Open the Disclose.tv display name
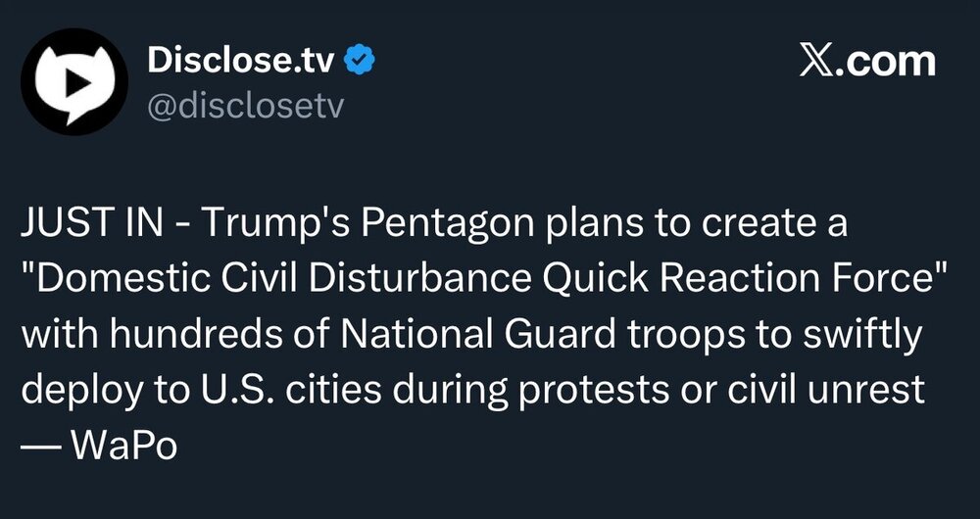The image size is (980, 519). (x=241, y=61)
